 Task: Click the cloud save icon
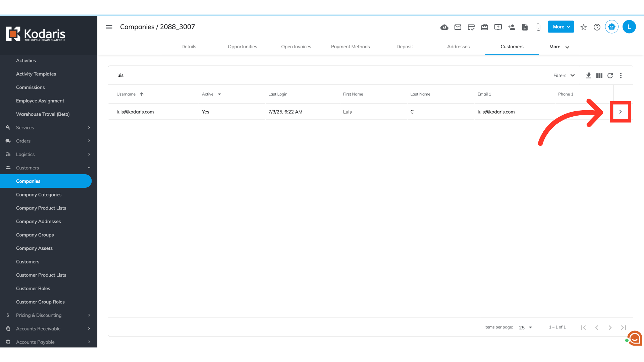[444, 27]
